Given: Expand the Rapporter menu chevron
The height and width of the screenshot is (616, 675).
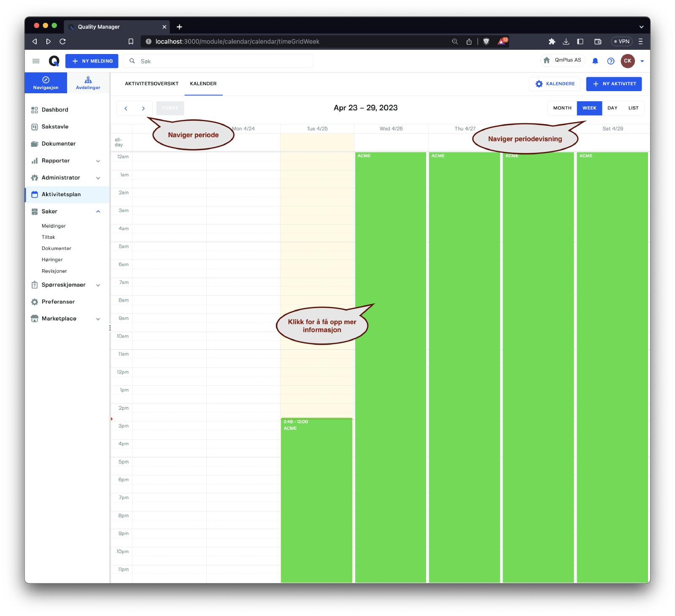Looking at the screenshot, I should [98, 161].
